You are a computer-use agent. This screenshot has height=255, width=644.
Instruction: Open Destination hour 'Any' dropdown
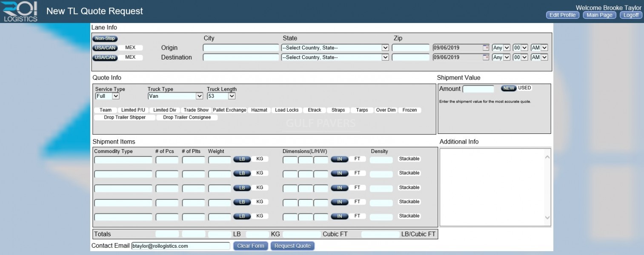[x=501, y=57]
